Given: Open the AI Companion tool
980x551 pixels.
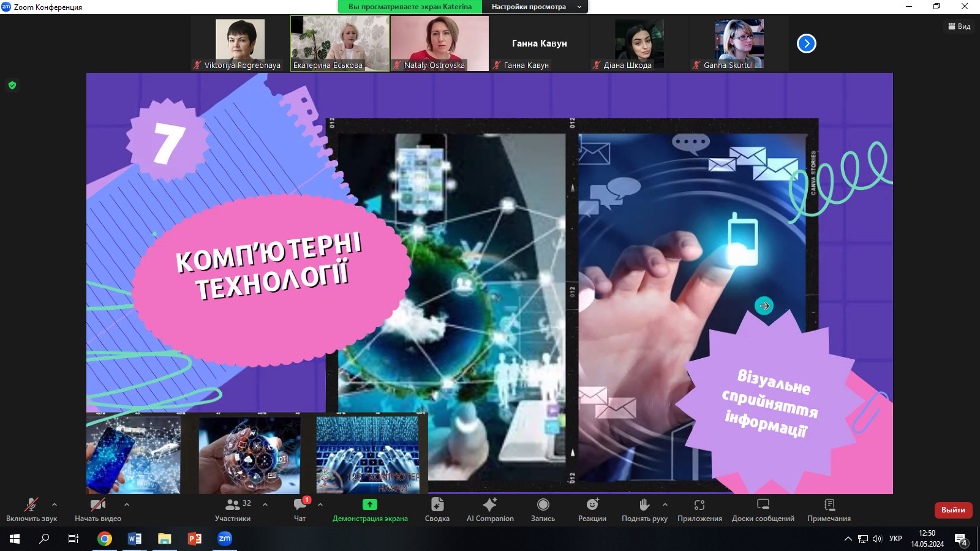Looking at the screenshot, I should click(x=489, y=509).
